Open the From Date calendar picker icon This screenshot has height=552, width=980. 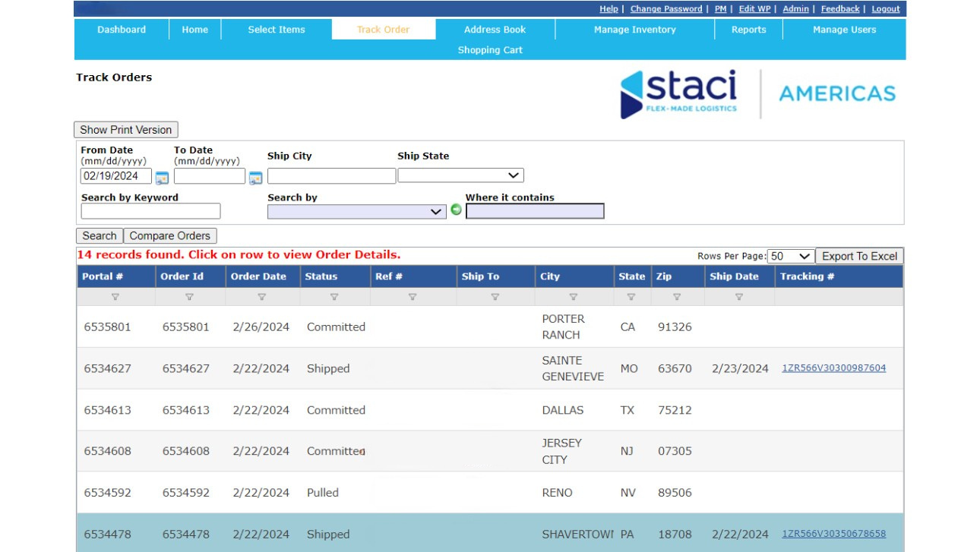click(162, 178)
